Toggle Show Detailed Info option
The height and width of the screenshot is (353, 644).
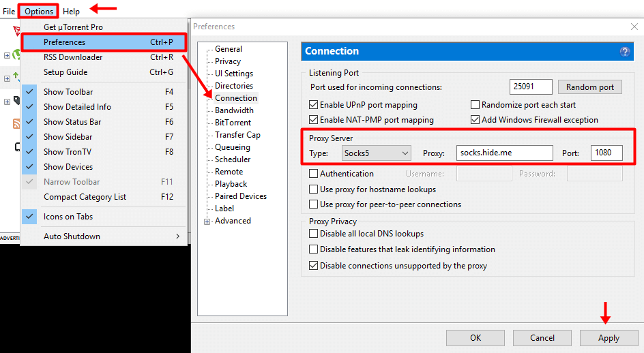pos(104,107)
